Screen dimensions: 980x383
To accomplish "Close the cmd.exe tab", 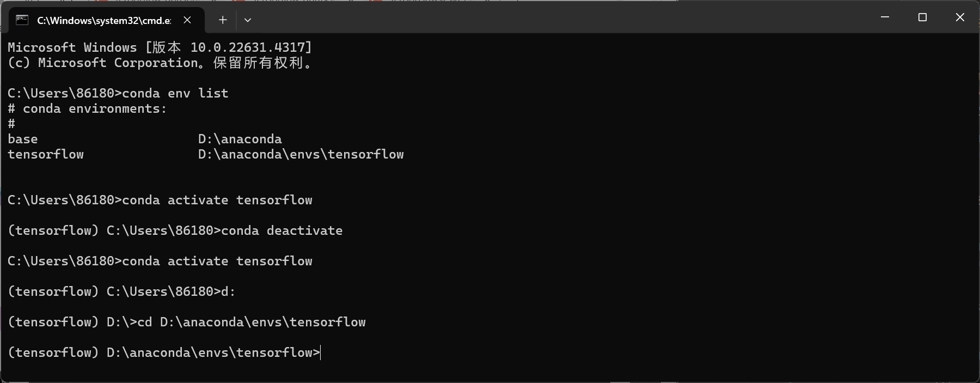I will click(187, 20).
